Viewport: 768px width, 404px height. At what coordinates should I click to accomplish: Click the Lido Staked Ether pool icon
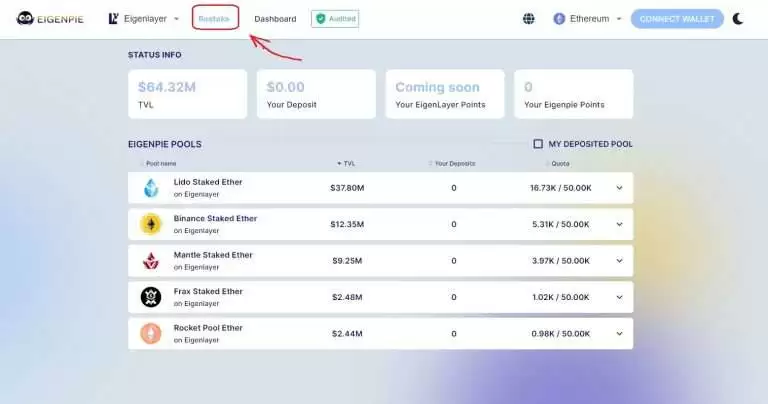(x=151, y=187)
